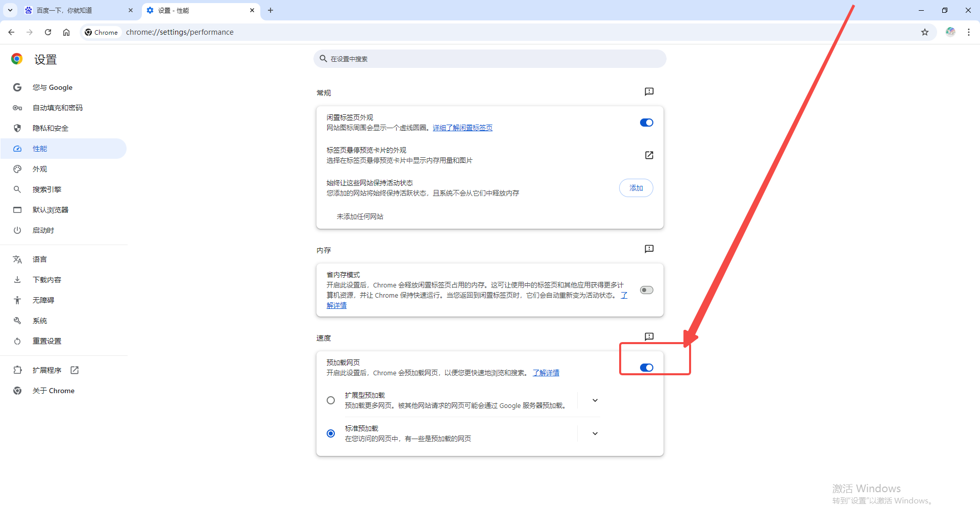
Task: Open 下载内容 settings
Action: [64, 280]
